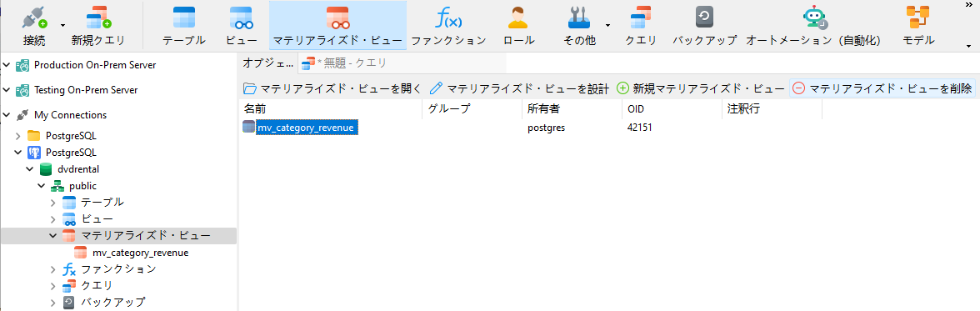Select クエリ in the tree
This screenshot has width=980, height=311.
[x=97, y=286]
